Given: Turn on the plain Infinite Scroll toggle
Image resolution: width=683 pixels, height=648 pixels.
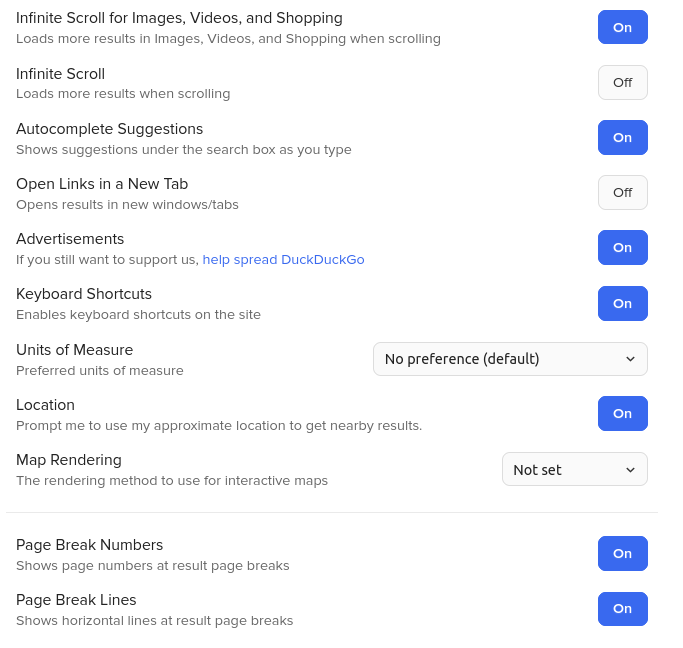Looking at the screenshot, I should [622, 82].
